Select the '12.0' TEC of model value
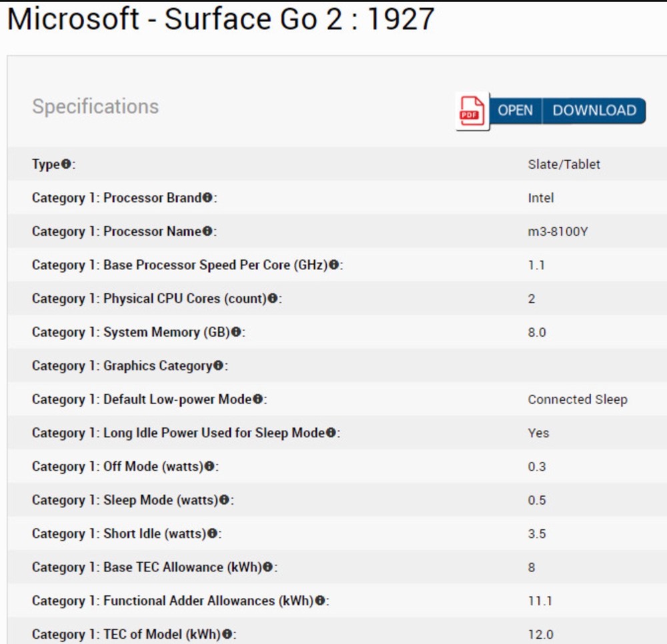The image size is (667, 644). coord(541,634)
